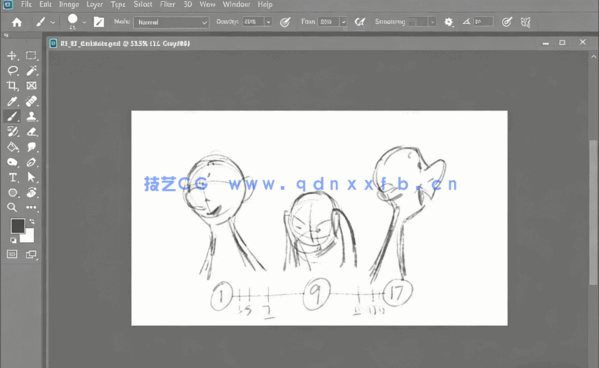
Task: Select the Magic Wand tool
Action: point(32,70)
